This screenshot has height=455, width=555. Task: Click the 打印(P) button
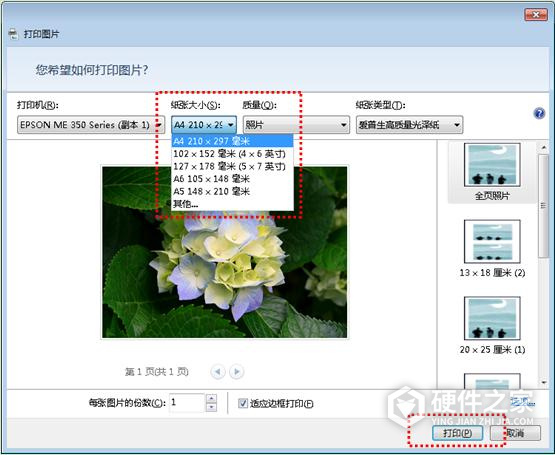pos(457,433)
